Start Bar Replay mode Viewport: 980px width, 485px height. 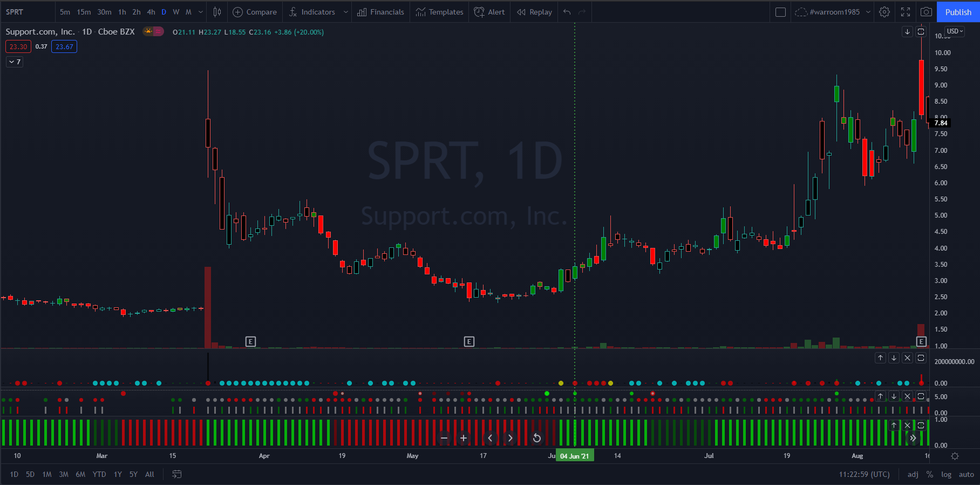coord(534,12)
